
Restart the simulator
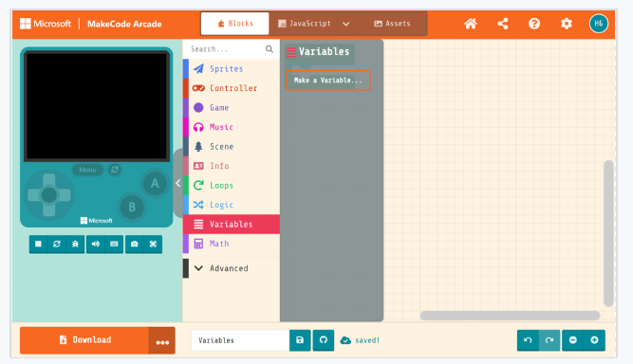point(57,244)
